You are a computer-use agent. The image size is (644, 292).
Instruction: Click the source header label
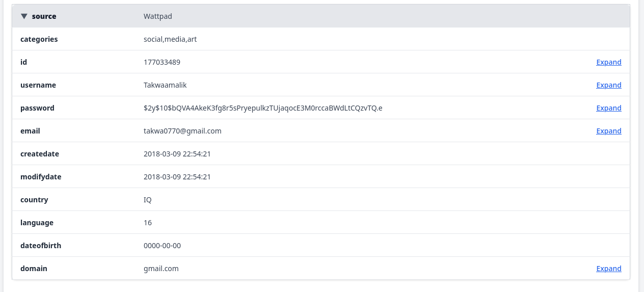click(44, 16)
